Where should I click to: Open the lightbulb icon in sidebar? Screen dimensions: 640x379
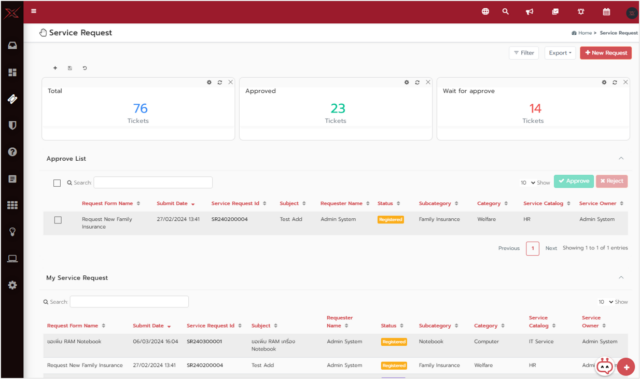click(12, 232)
